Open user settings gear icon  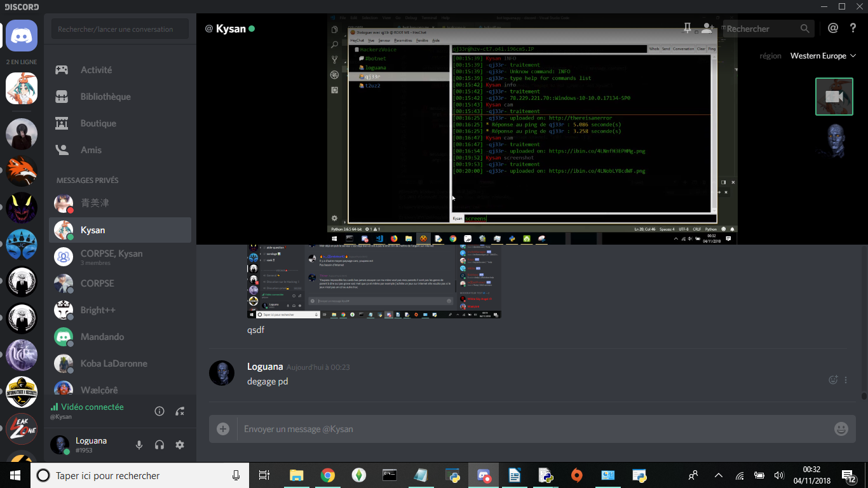(180, 445)
